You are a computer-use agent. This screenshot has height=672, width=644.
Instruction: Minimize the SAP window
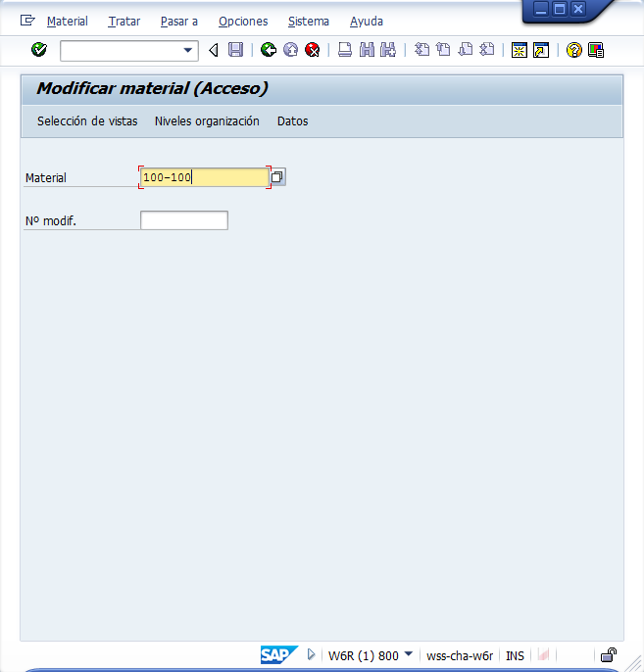pos(541,9)
